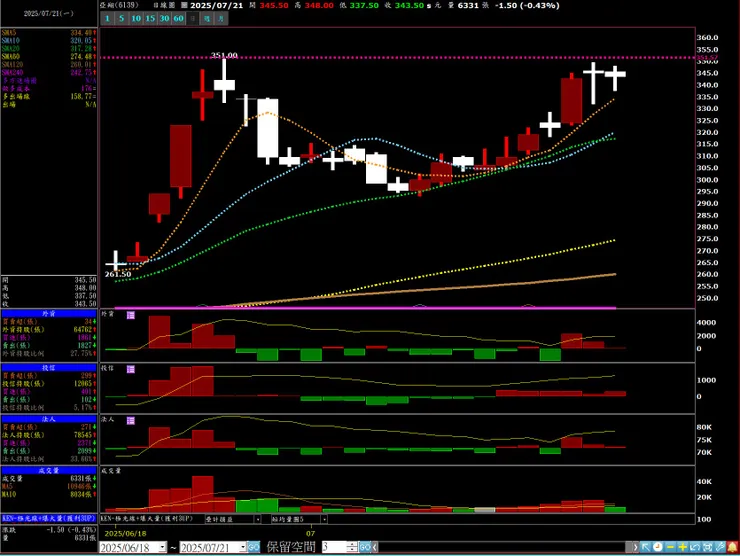Click the small icon before the date 2025/07/21

coord(185,6)
